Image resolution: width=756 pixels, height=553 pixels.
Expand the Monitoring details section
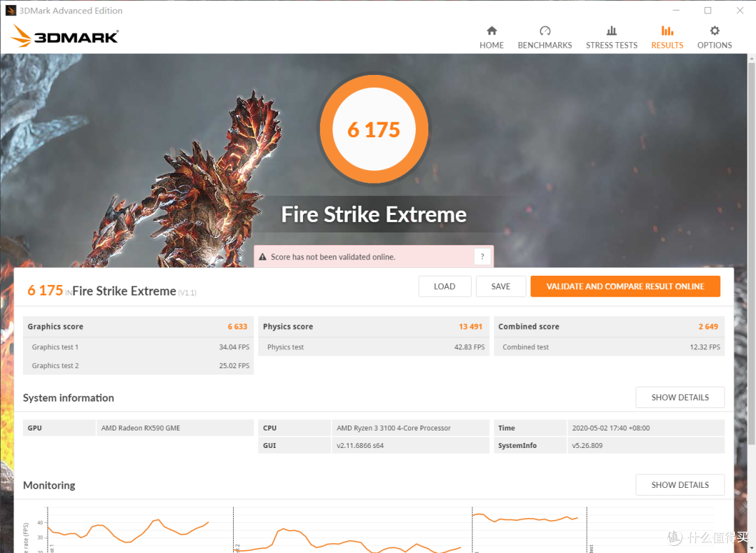680,484
